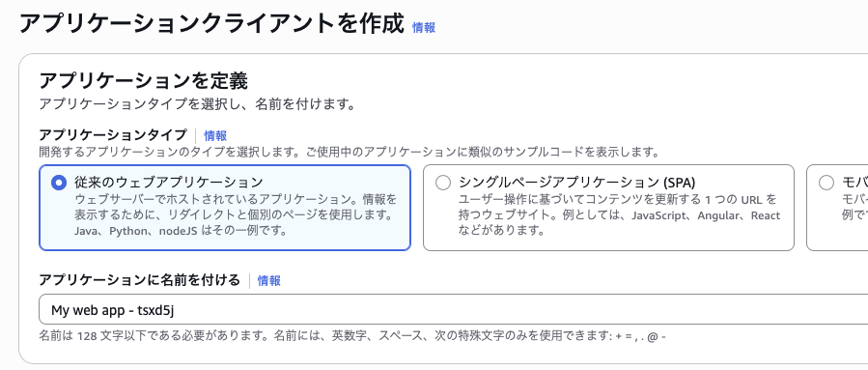Click the アプリケーションを定義 section heading
The height and width of the screenshot is (370, 868).
pyautogui.click(x=143, y=81)
